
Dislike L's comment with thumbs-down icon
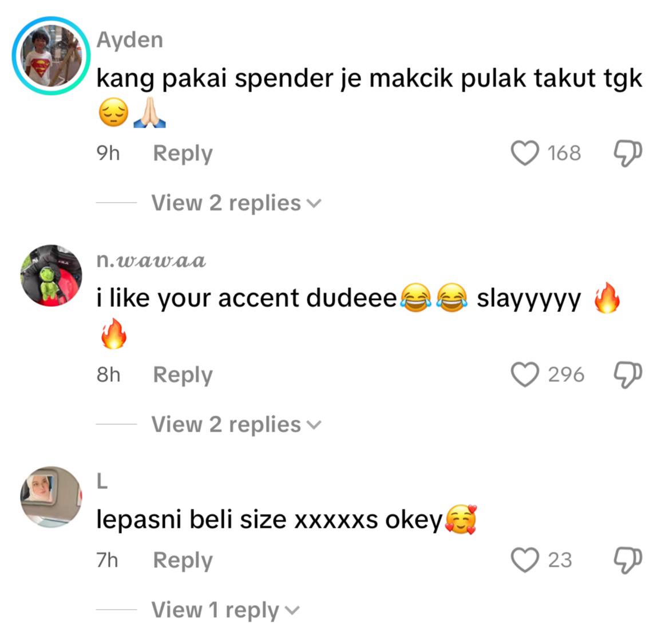[x=628, y=560]
